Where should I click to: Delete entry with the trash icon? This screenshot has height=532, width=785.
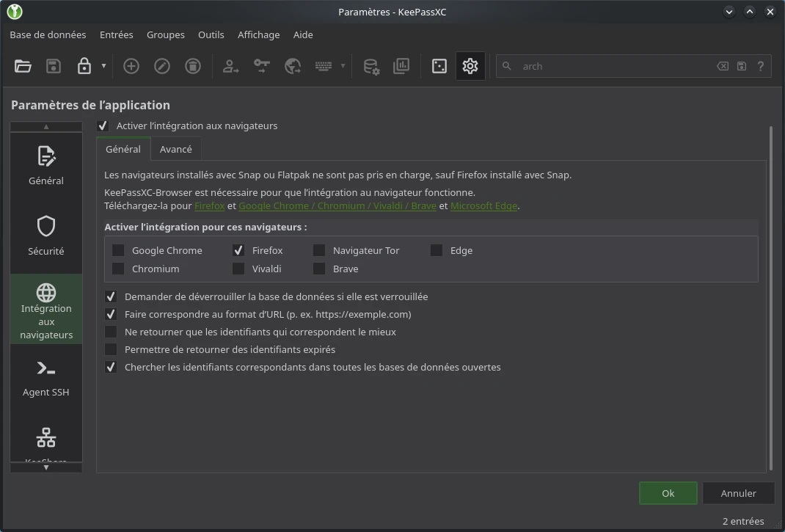[x=193, y=66]
